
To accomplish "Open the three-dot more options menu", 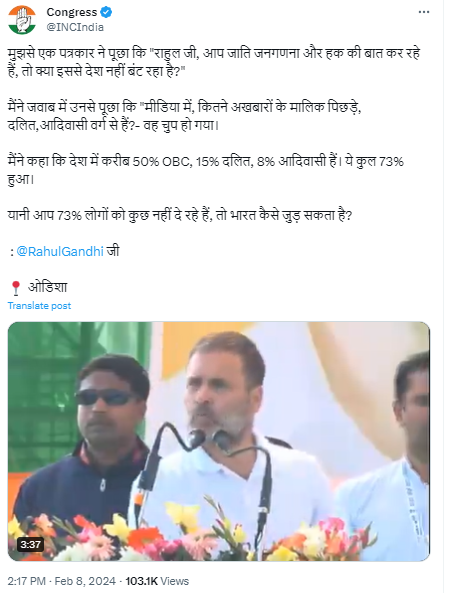I will (424, 12).
